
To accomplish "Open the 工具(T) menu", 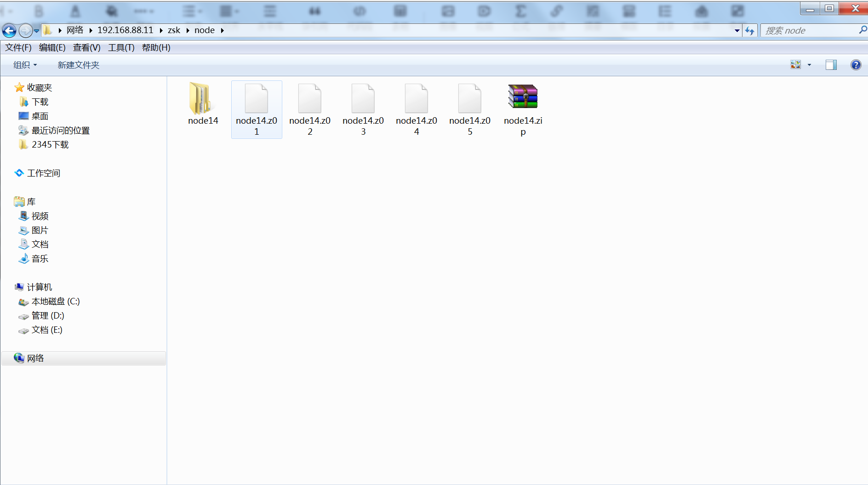I will (121, 47).
